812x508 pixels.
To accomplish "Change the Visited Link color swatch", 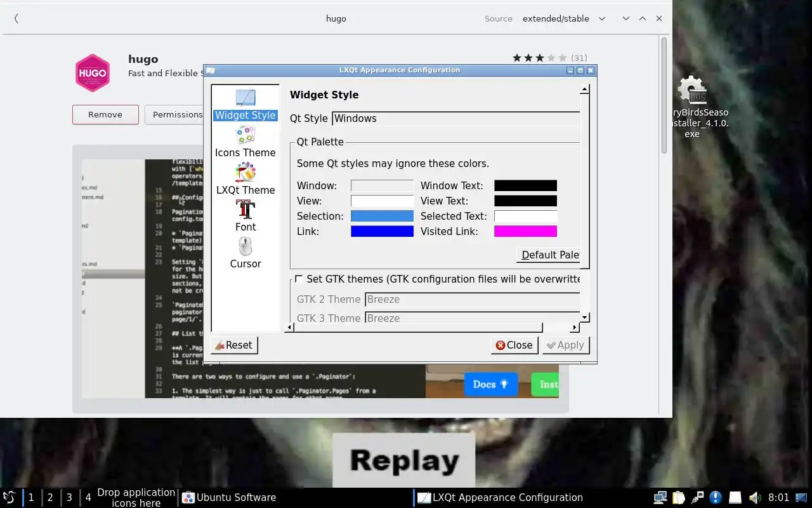I will click(x=525, y=231).
